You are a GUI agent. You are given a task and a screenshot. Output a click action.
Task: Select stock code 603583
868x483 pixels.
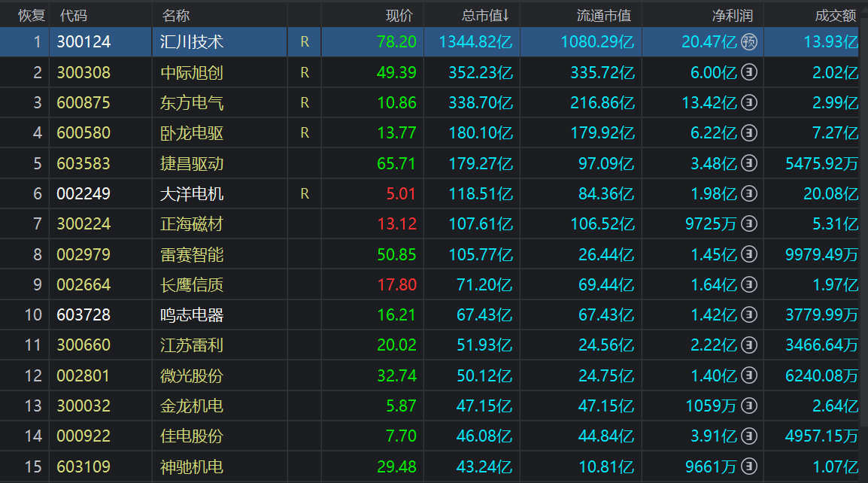pyautogui.click(x=83, y=163)
